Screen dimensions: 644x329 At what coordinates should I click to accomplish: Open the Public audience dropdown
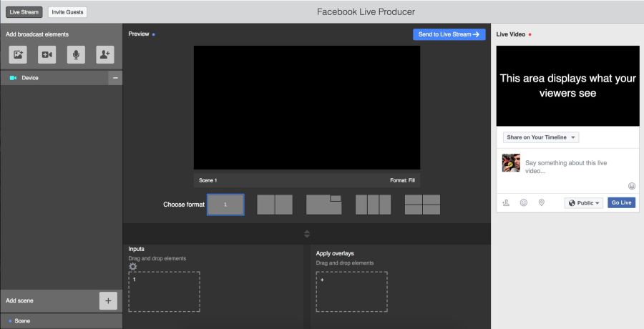[x=584, y=203]
